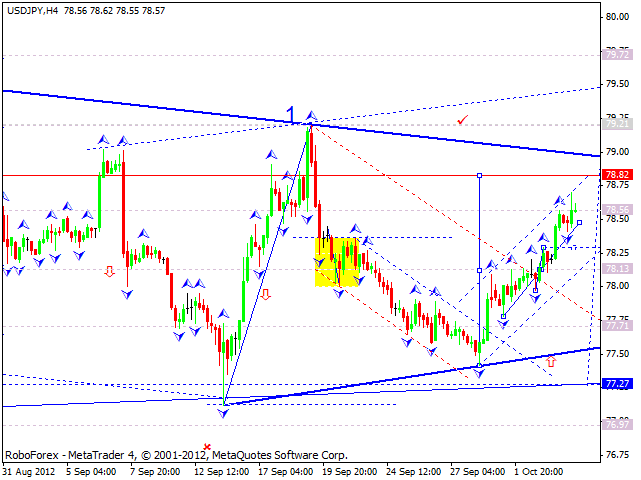Click the 19 Sep 20:00 time label
The height and width of the screenshot is (480, 641).
pyautogui.click(x=350, y=471)
